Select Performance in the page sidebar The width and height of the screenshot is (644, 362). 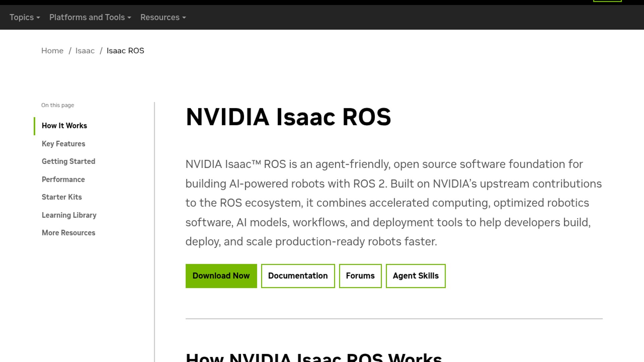(x=63, y=180)
